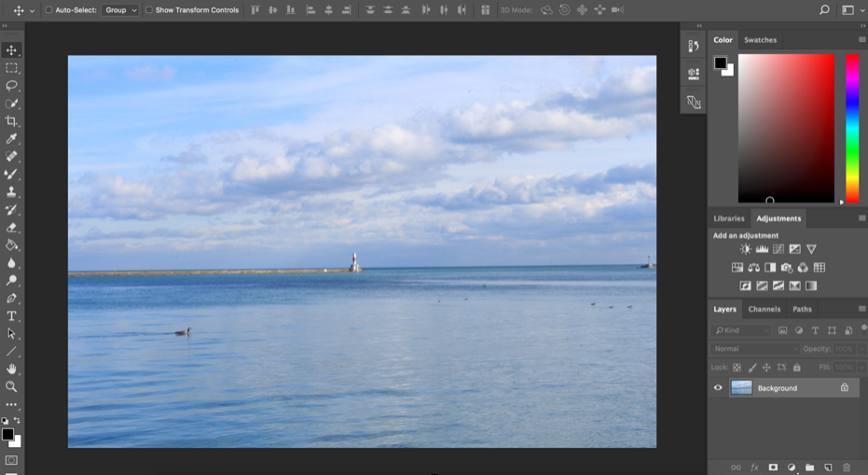Open the Layers panel flyout menu
Image resolution: width=868 pixels, height=475 pixels.
pyautogui.click(x=861, y=309)
